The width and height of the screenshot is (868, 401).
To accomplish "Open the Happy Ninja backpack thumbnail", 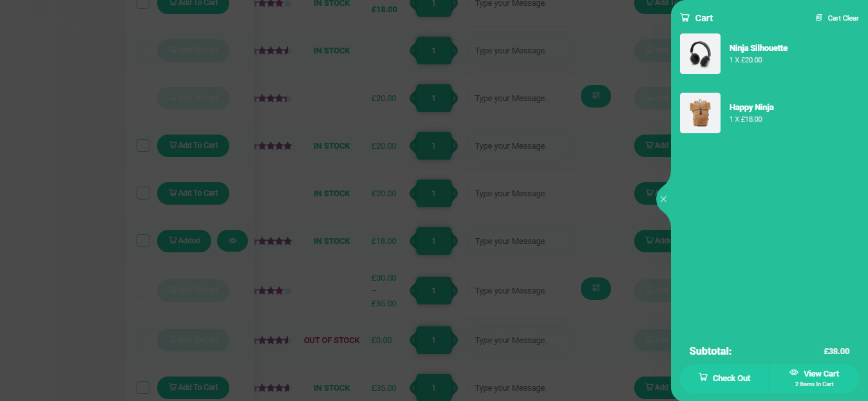I will (700, 113).
